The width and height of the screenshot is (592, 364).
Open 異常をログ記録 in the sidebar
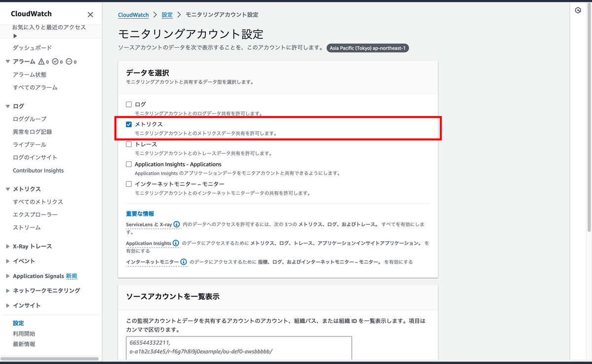[33, 132]
